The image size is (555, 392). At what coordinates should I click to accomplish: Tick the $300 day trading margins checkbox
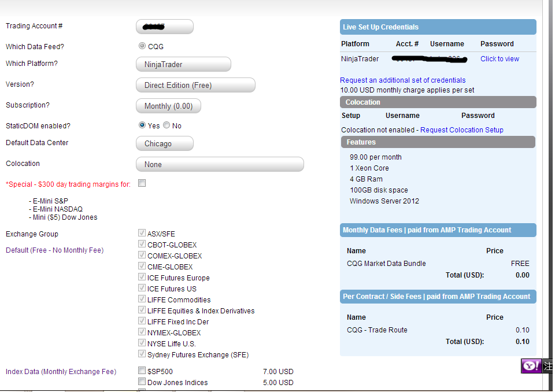pyautogui.click(x=142, y=183)
